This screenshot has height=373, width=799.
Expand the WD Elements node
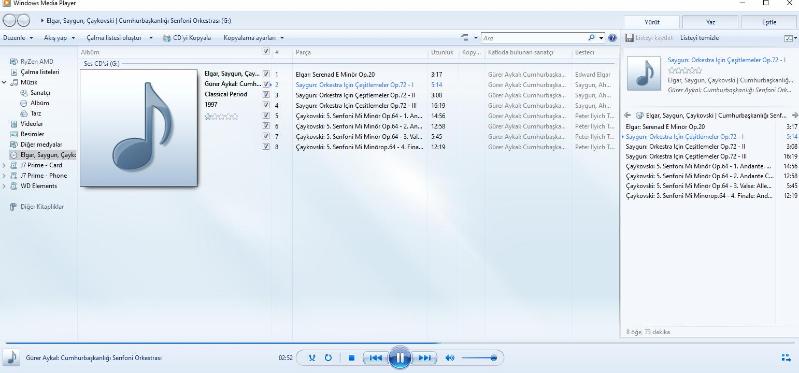5,186
